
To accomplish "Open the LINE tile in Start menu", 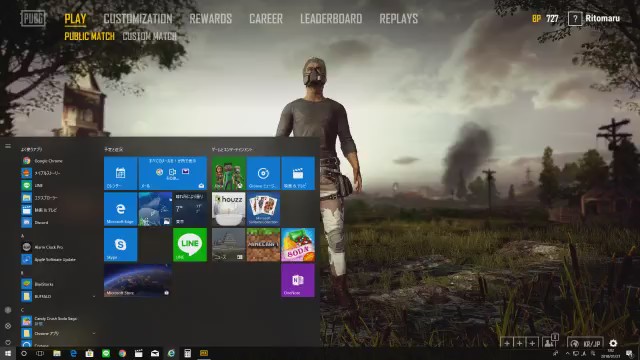I will click(x=190, y=244).
